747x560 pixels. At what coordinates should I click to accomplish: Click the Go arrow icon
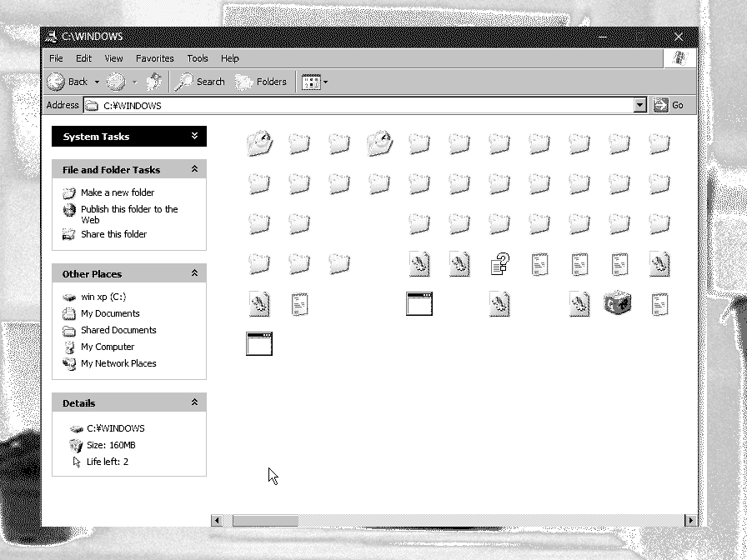pos(660,105)
